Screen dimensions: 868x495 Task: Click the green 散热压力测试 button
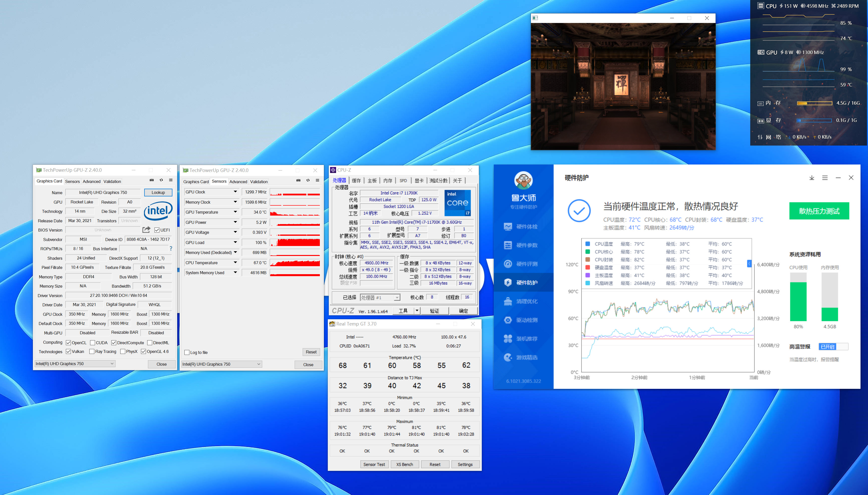pyautogui.click(x=819, y=211)
